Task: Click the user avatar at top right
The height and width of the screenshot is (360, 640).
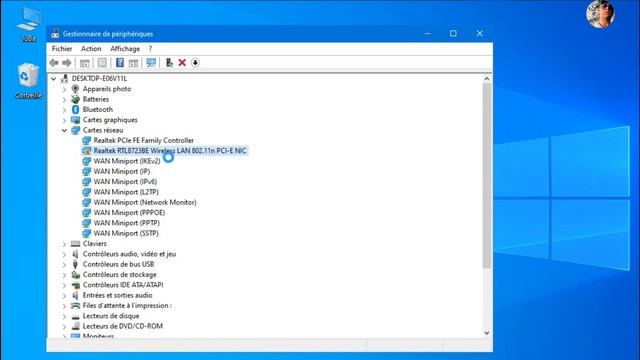Action: coord(600,14)
